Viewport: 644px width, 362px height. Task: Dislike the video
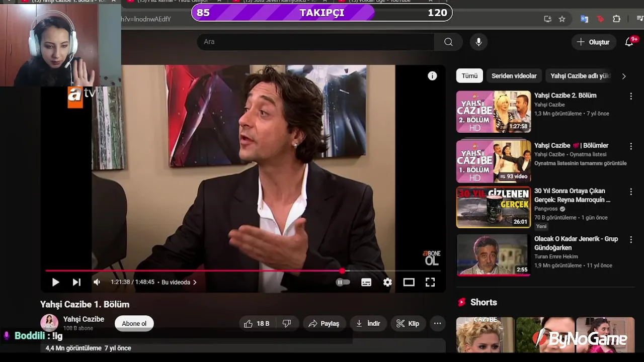[x=287, y=323]
